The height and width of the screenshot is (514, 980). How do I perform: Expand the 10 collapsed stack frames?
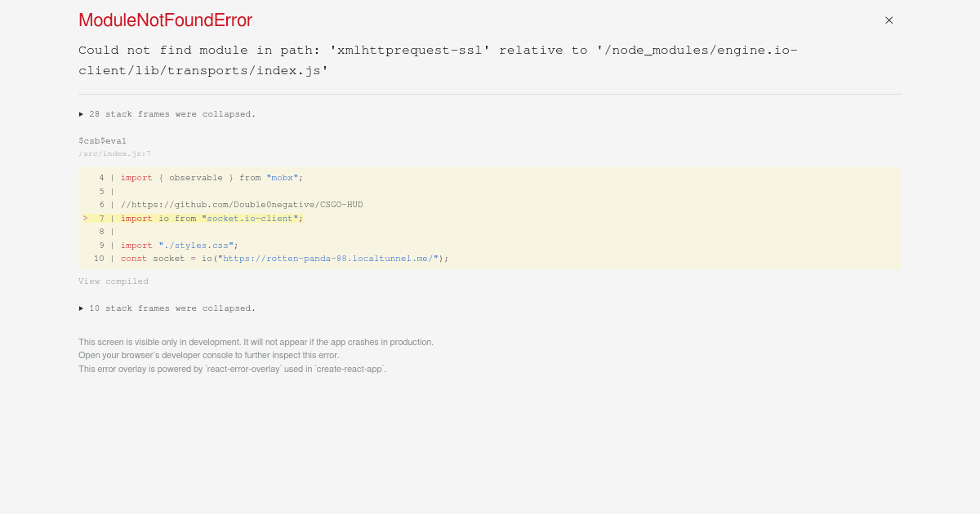(x=167, y=308)
